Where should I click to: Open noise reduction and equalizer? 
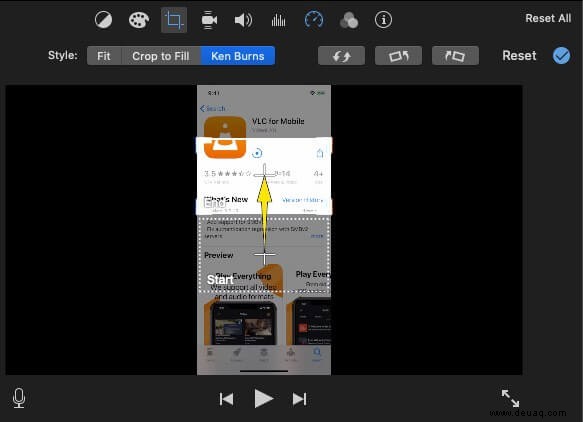(278, 20)
